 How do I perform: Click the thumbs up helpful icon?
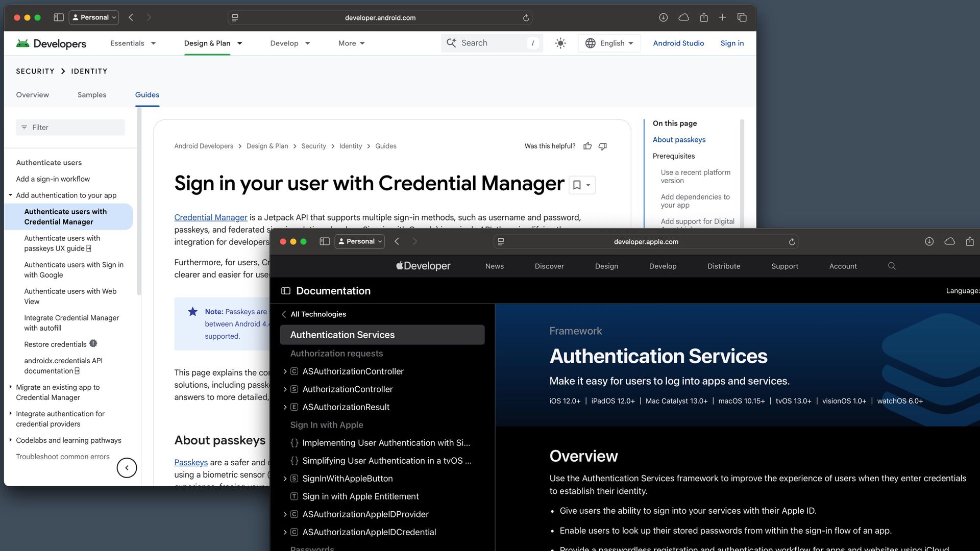tap(587, 146)
